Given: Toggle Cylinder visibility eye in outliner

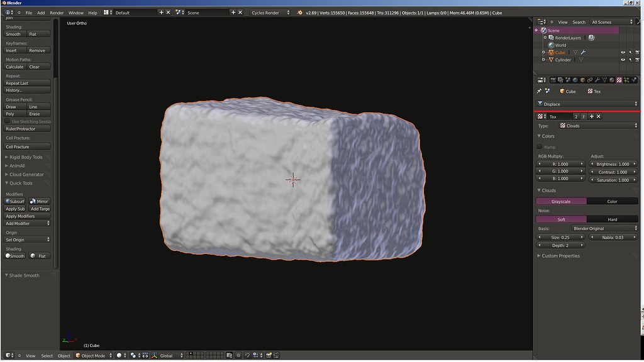Looking at the screenshot, I should 623,60.
